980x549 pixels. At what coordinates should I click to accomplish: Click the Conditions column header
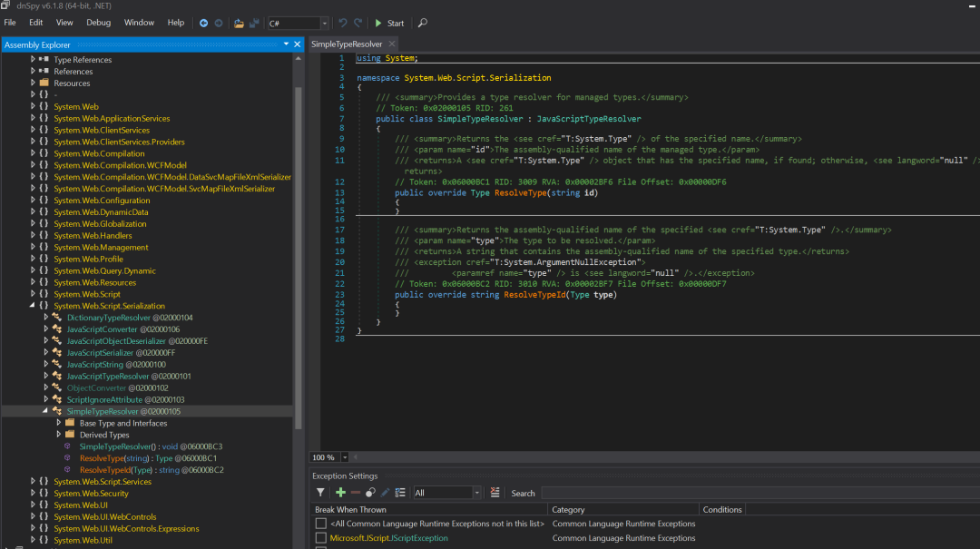click(722, 510)
